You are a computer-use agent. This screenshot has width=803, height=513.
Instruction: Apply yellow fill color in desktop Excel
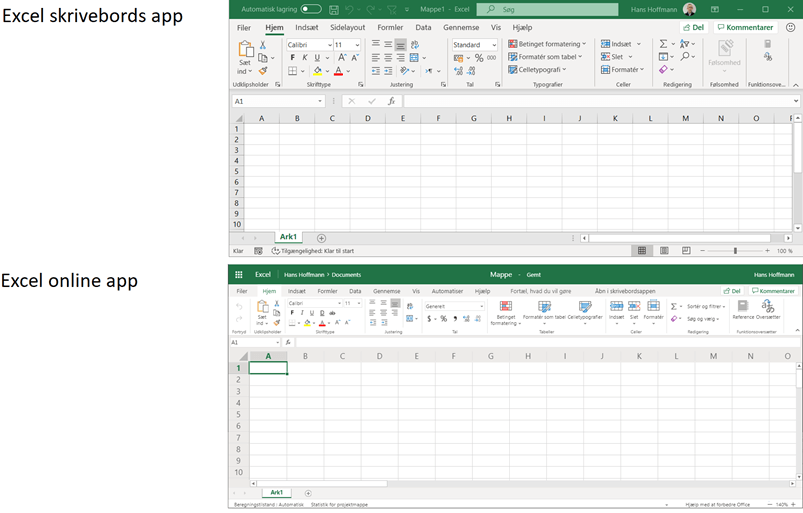coord(318,71)
